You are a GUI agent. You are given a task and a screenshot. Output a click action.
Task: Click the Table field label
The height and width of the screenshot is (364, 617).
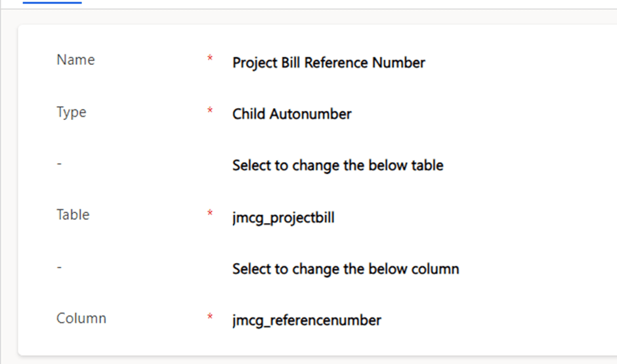pyautogui.click(x=73, y=215)
